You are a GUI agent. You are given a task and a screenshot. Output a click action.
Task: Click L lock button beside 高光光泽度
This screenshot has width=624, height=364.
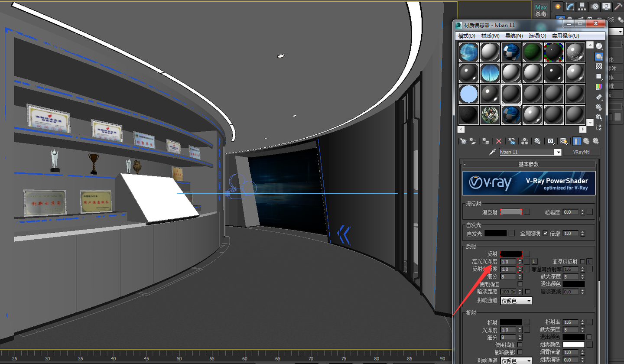[535, 261]
